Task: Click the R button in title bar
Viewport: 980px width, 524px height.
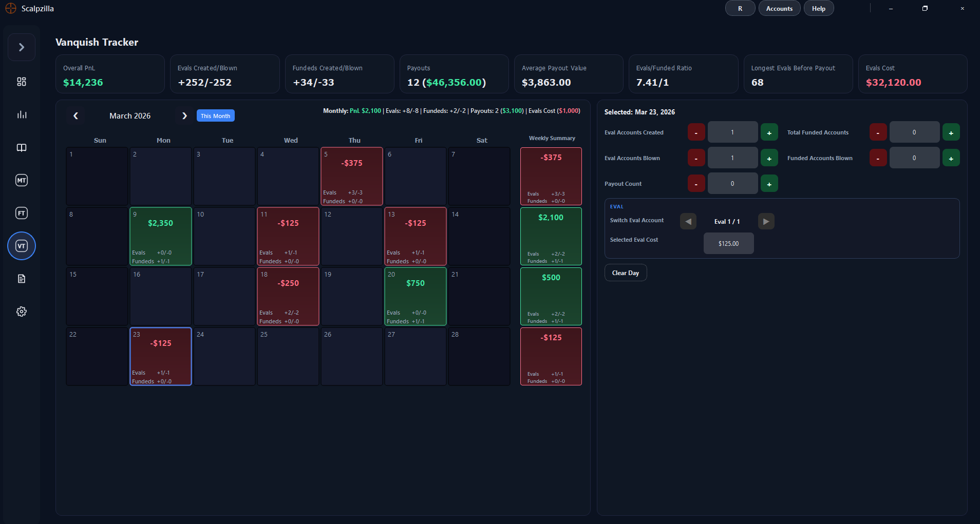Action: pyautogui.click(x=740, y=9)
